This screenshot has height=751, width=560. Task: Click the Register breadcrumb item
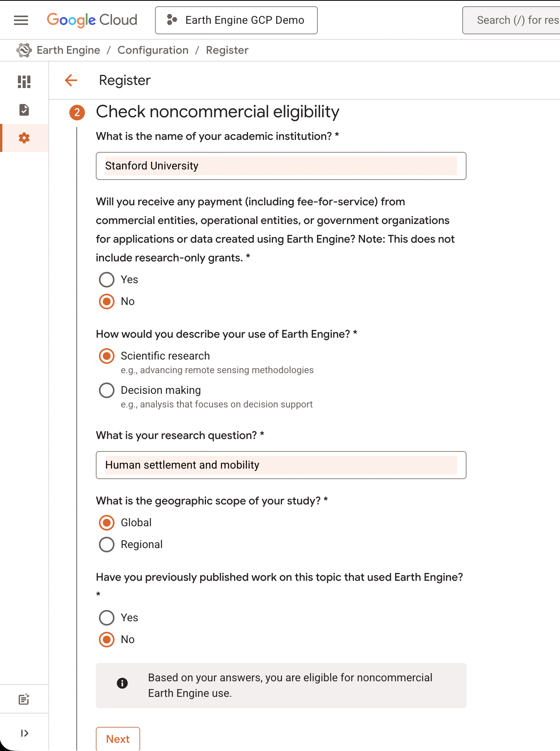click(227, 50)
